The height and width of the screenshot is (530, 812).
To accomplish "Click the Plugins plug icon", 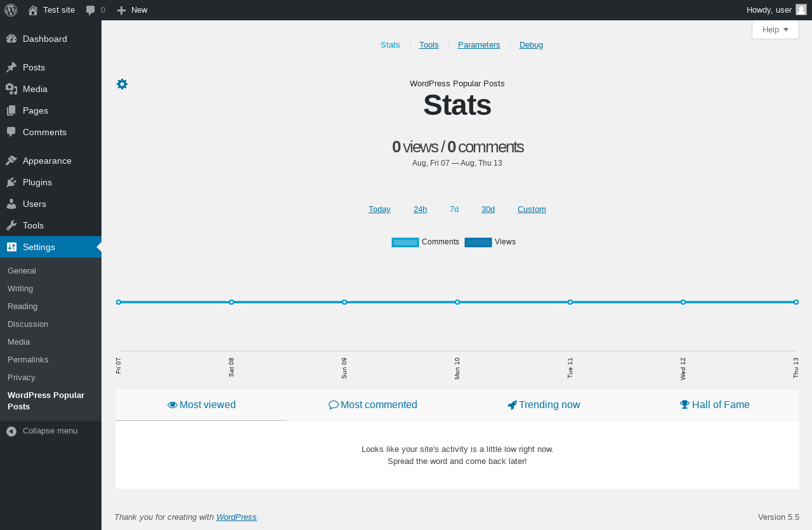I will [x=11, y=182].
